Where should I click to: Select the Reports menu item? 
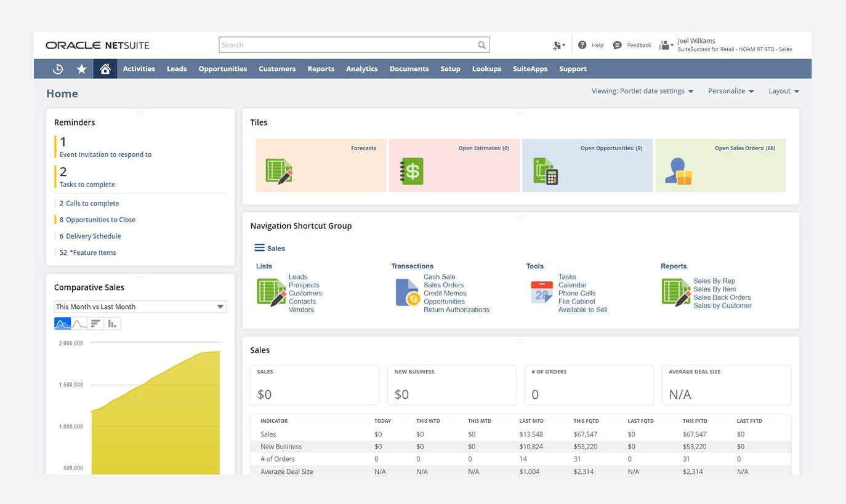point(321,69)
